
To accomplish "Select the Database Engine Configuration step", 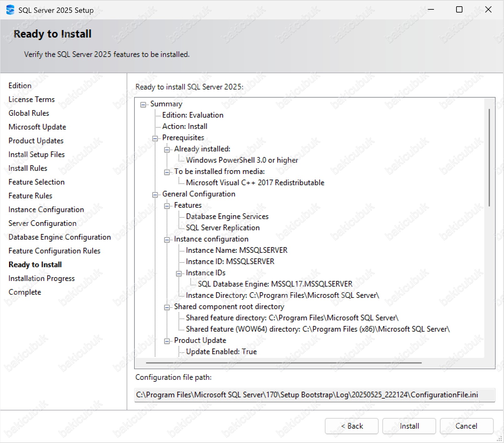I will coord(60,237).
